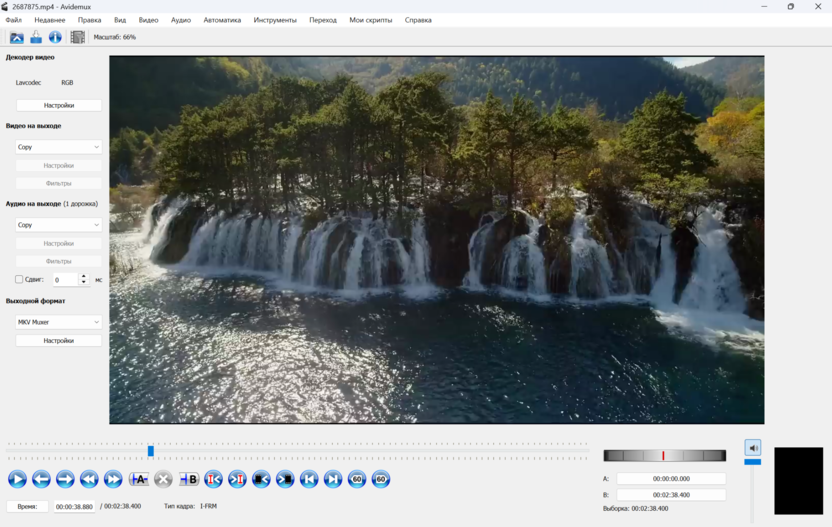Set selection end marker B

[188, 480]
